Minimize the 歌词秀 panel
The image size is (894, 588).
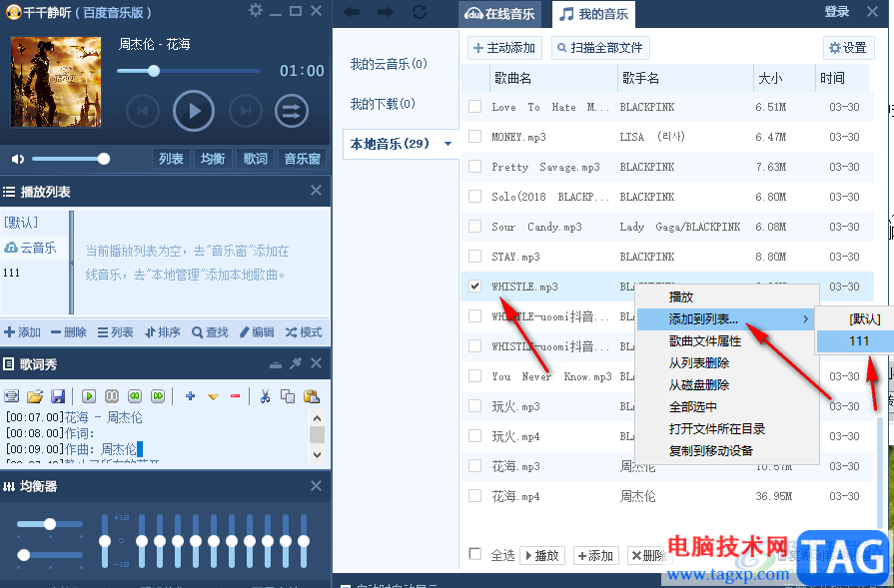point(276,364)
